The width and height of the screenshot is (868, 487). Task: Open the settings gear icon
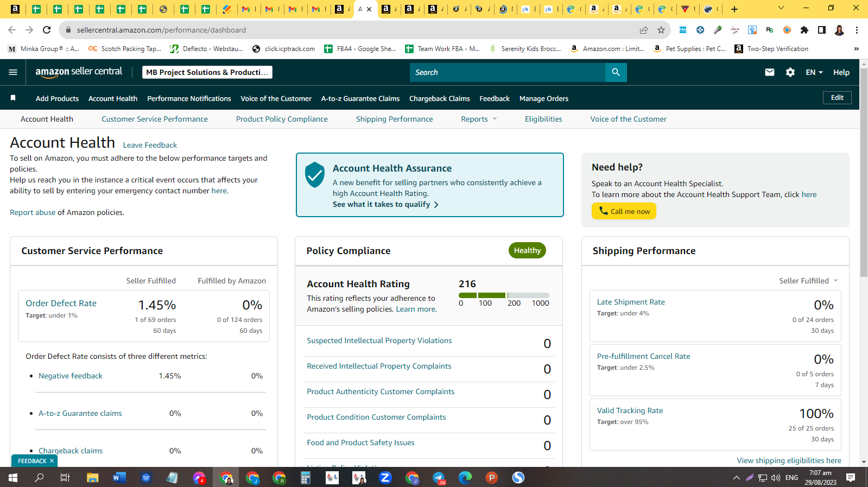tap(790, 72)
